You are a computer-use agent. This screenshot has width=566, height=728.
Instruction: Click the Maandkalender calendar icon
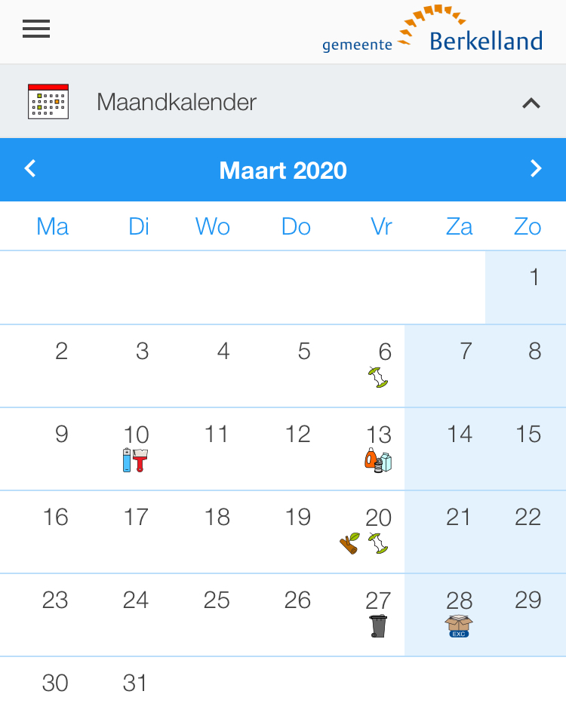[48, 101]
